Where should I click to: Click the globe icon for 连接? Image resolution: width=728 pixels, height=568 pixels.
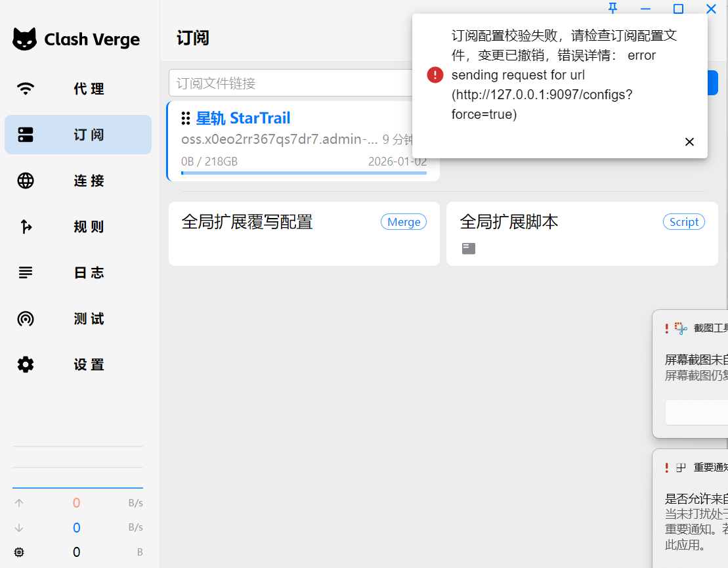click(26, 181)
